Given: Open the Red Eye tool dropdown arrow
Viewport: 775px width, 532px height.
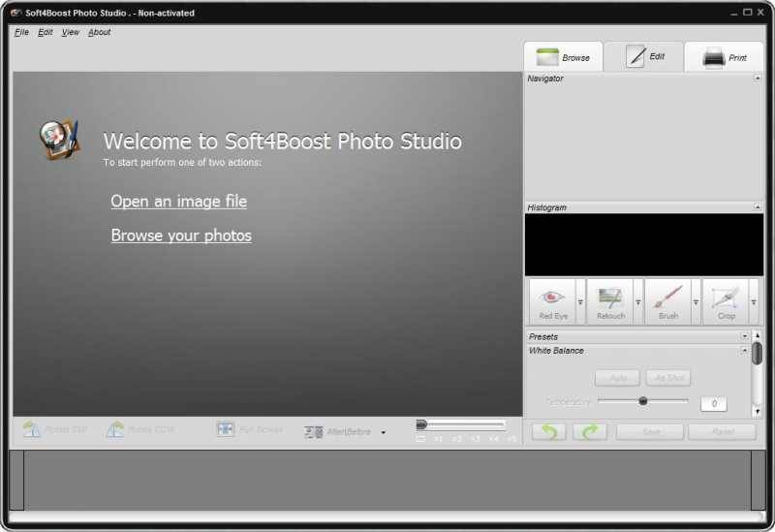Looking at the screenshot, I should [580, 301].
